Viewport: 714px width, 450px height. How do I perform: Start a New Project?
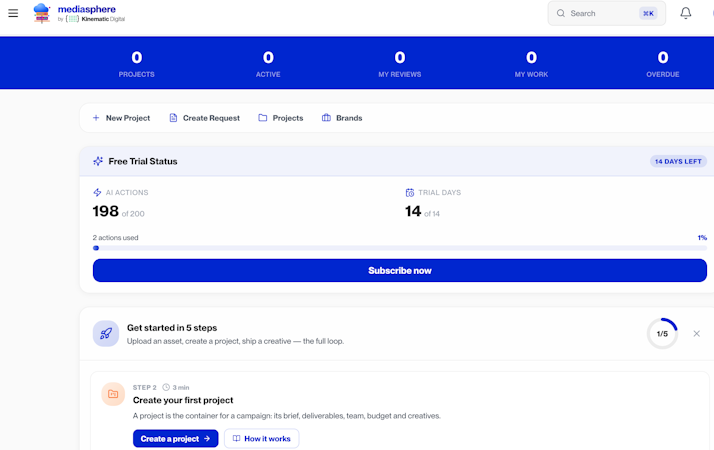[121, 118]
